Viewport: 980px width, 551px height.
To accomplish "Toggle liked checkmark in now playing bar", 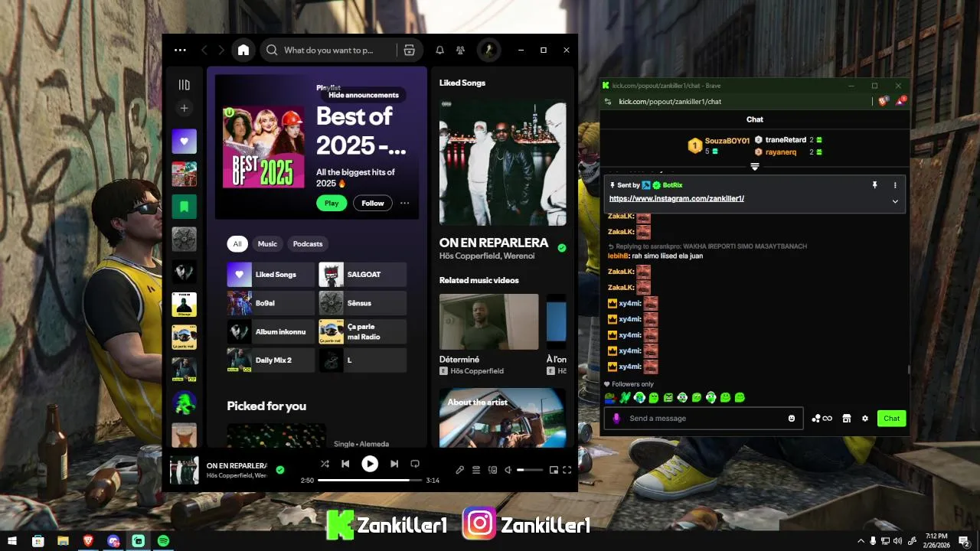I will click(280, 470).
